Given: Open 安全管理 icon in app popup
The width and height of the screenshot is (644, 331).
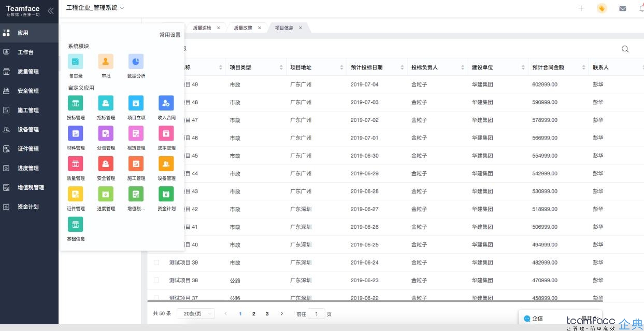Looking at the screenshot, I should click(106, 164).
